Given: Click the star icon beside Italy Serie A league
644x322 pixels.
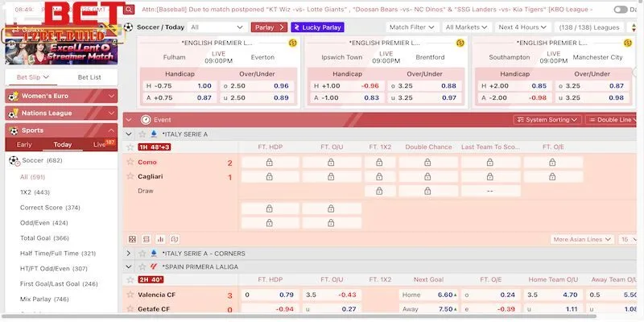Looking at the screenshot, I should pos(142,134).
